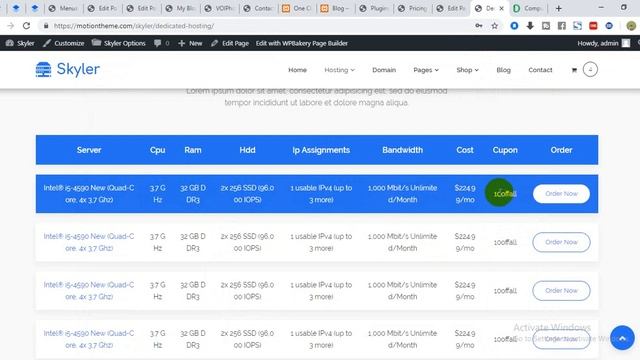Click the $224.99/mo cost in second row
The height and width of the screenshot is (360, 640).
click(465, 242)
